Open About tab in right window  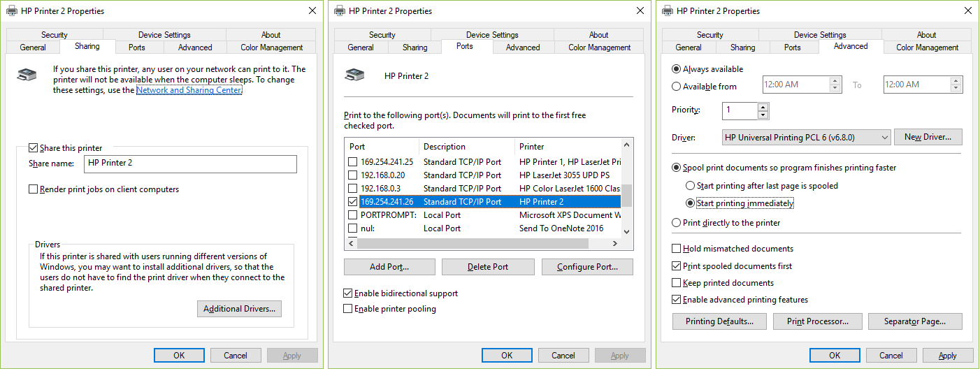coord(927,35)
